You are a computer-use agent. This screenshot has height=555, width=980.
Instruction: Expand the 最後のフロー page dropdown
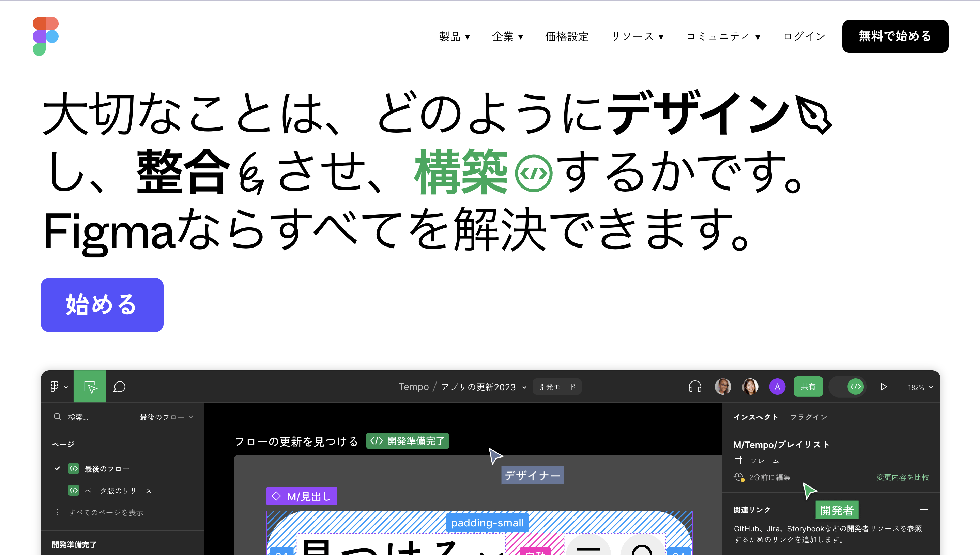pyautogui.click(x=166, y=417)
